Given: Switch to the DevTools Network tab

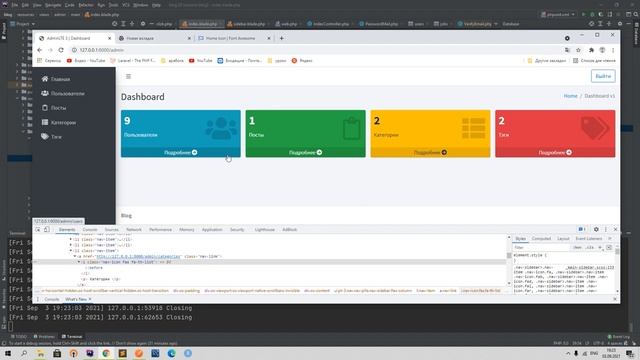Looking at the screenshot, I should coord(133,230).
